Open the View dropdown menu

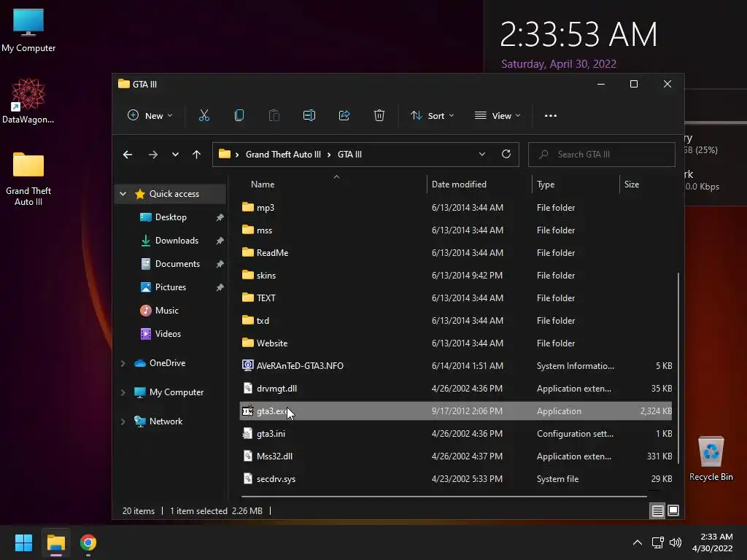point(498,115)
